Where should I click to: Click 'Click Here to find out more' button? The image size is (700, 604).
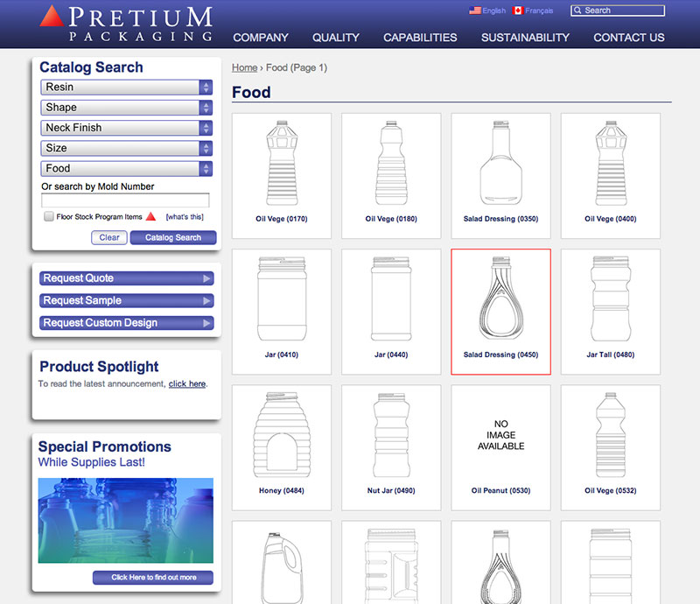click(x=153, y=577)
